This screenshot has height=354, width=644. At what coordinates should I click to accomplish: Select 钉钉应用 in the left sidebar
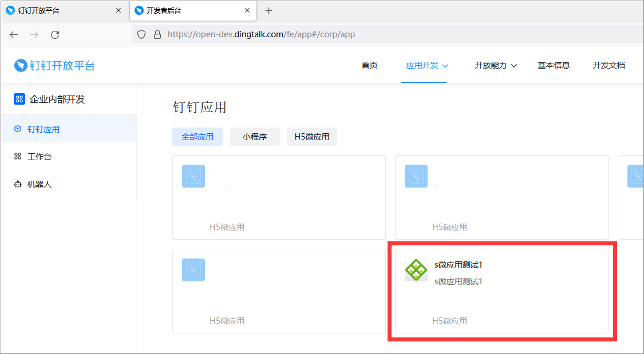click(x=69, y=129)
